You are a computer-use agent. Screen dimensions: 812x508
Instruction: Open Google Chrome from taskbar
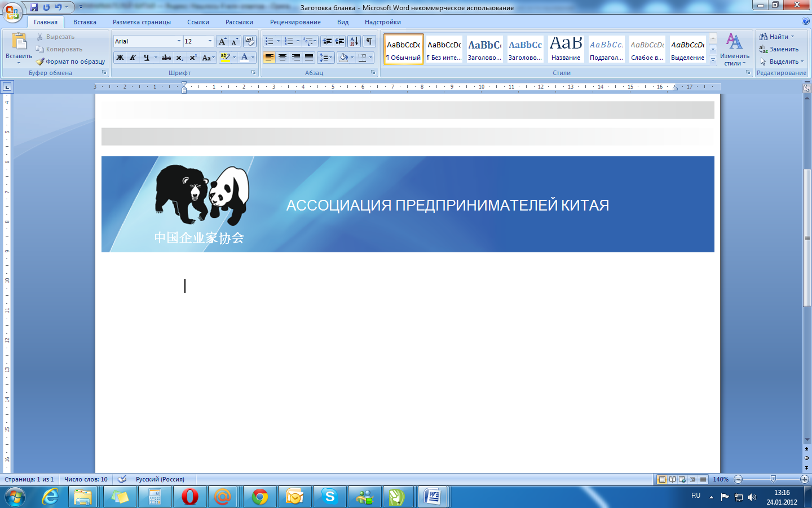click(260, 497)
